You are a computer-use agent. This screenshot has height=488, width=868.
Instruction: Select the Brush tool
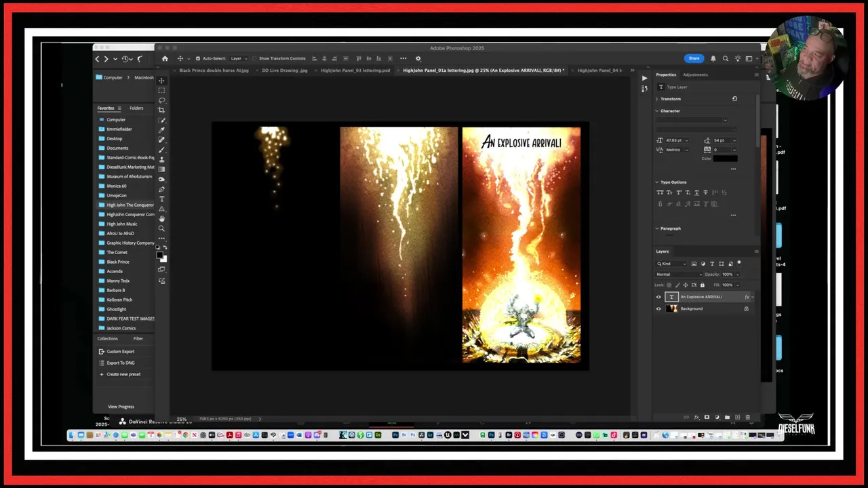161,151
